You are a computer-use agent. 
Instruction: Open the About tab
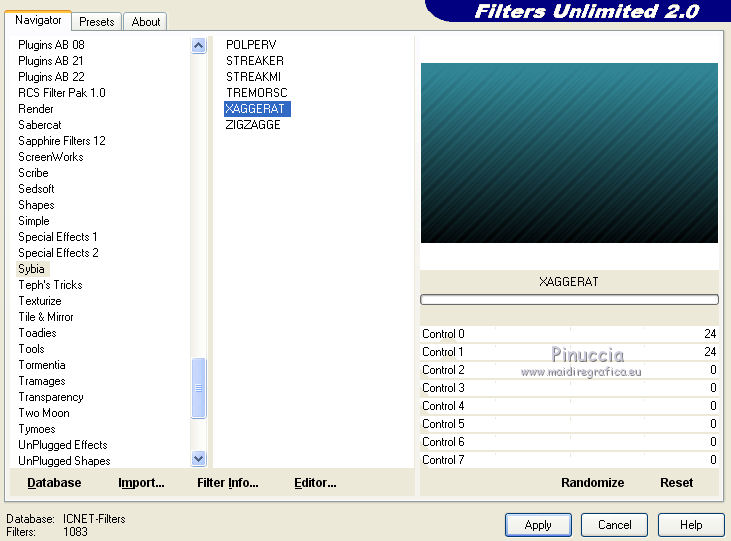(145, 21)
